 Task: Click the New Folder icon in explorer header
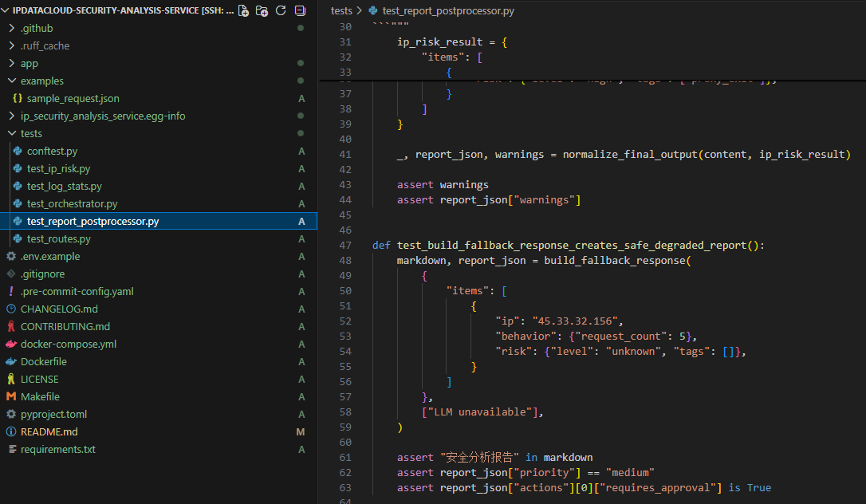point(262,10)
